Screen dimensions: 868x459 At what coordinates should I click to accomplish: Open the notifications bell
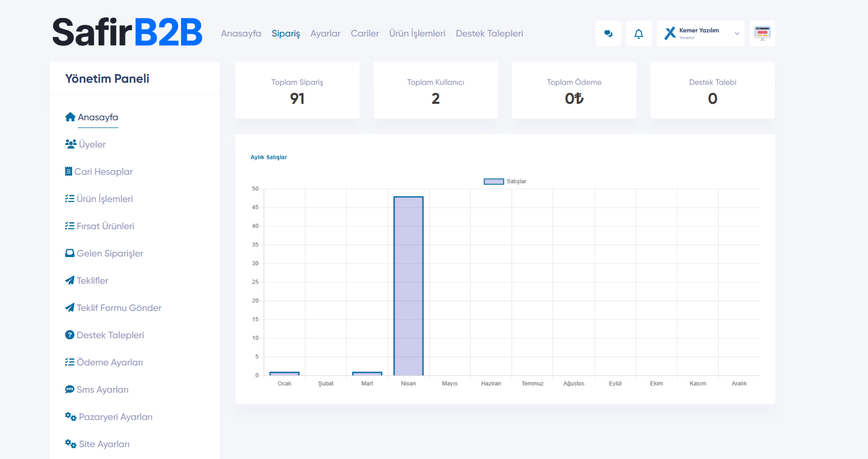(x=639, y=34)
